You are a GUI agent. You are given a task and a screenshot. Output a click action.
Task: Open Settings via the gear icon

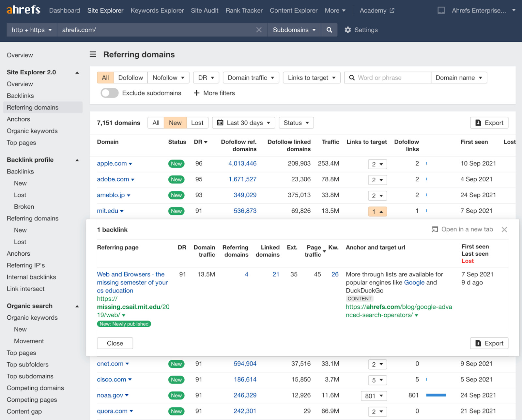pyautogui.click(x=348, y=30)
